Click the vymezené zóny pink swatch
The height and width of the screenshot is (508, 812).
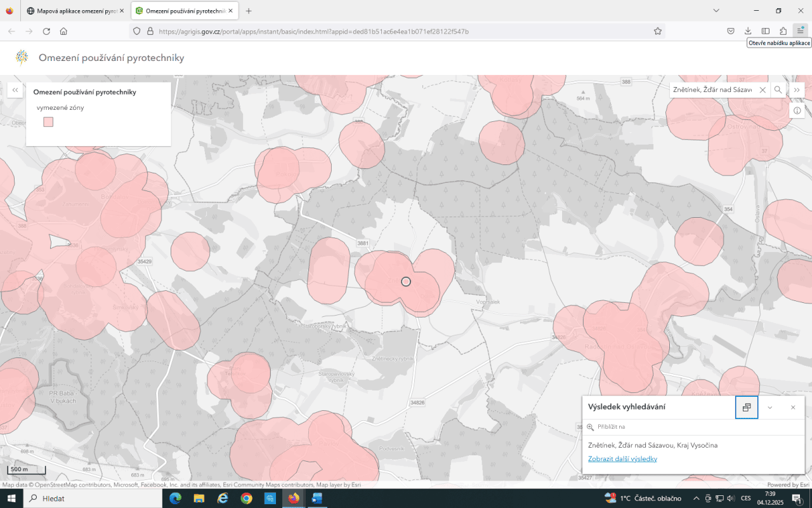coord(48,122)
